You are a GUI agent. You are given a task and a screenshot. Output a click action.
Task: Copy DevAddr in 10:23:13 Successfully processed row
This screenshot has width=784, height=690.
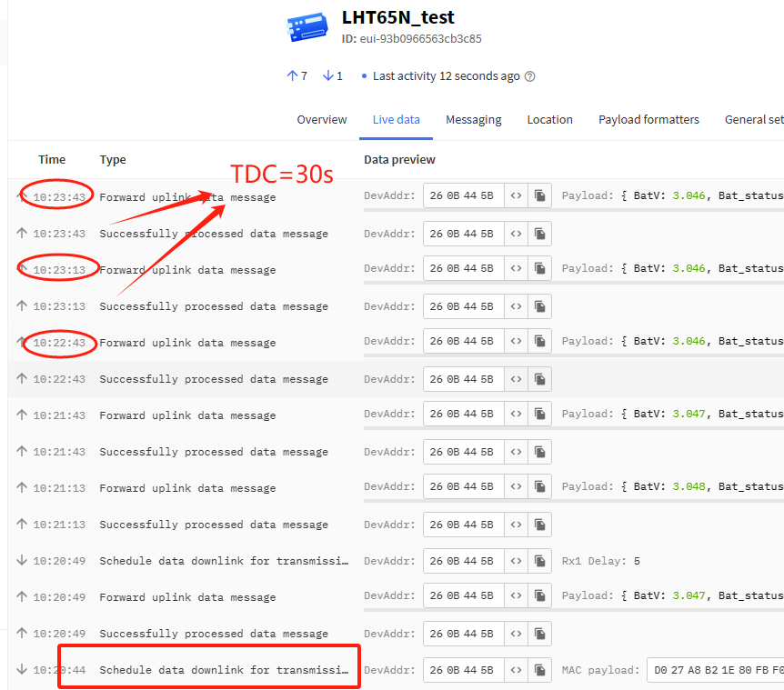(540, 306)
